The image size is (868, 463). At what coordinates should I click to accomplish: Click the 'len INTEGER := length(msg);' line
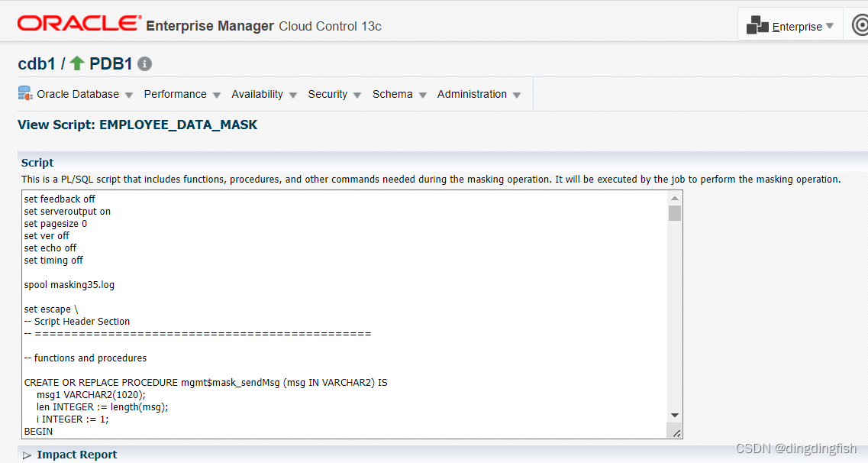click(102, 406)
